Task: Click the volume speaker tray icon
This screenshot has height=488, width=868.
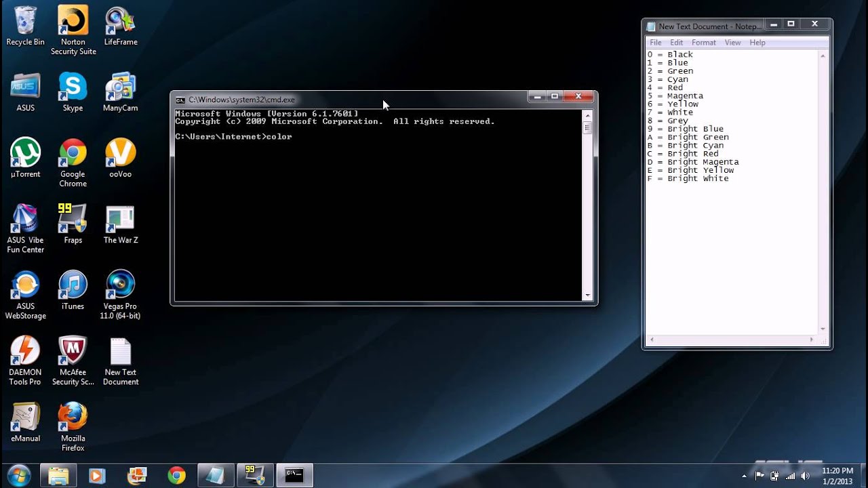Action: 805,476
